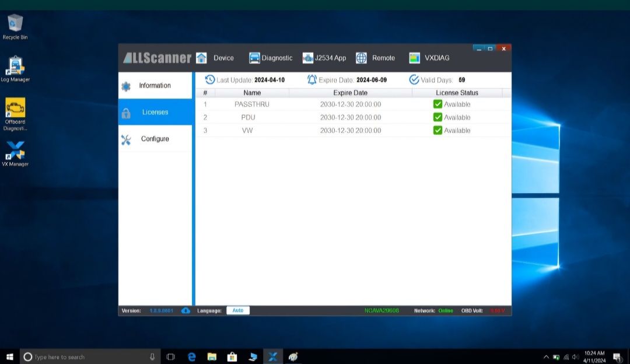Close the ALLScanner window

click(503, 48)
